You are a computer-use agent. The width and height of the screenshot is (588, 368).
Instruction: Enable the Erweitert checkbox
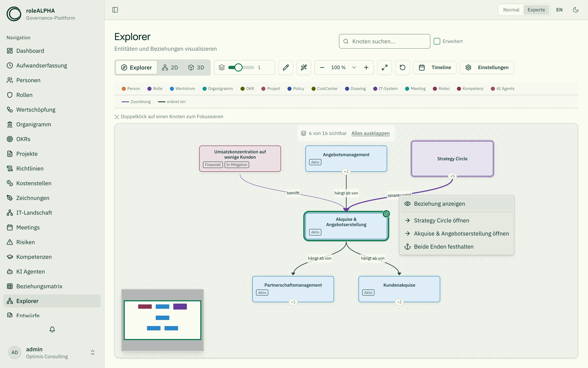pyautogui.click(x=437, y=41)
